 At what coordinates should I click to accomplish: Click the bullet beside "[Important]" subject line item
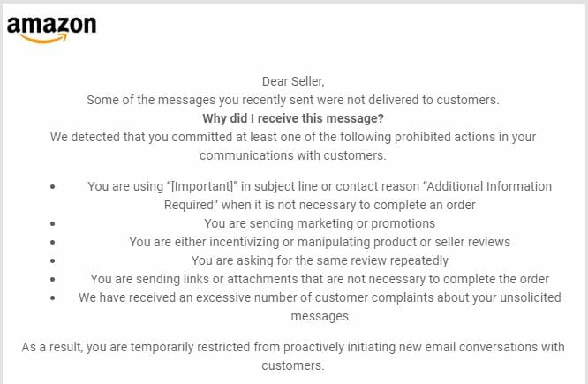pos(52,186)
